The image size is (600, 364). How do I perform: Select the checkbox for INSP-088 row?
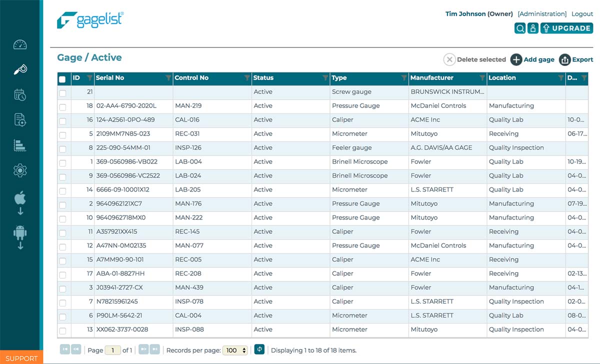(x=62, y=331)
